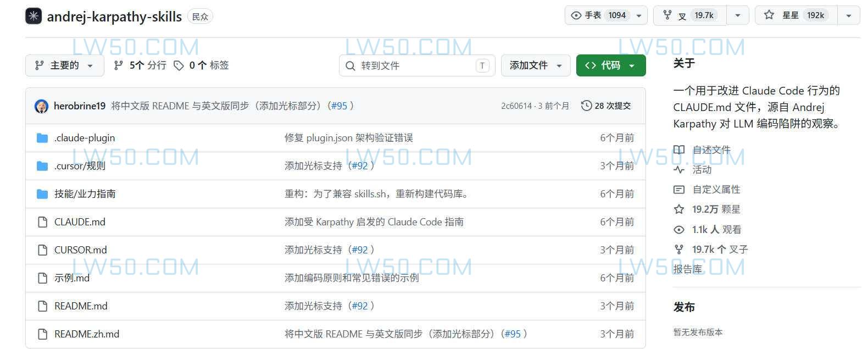Click the fork icon beside 19.7k 个 叉子
This screenshot has height=349, width=868.
[x=679, y=250]
